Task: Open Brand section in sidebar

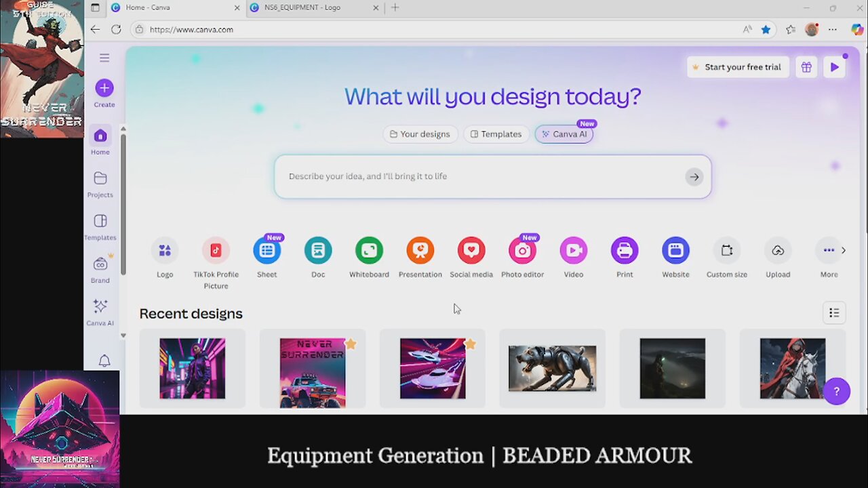Action: click(100, 269)
